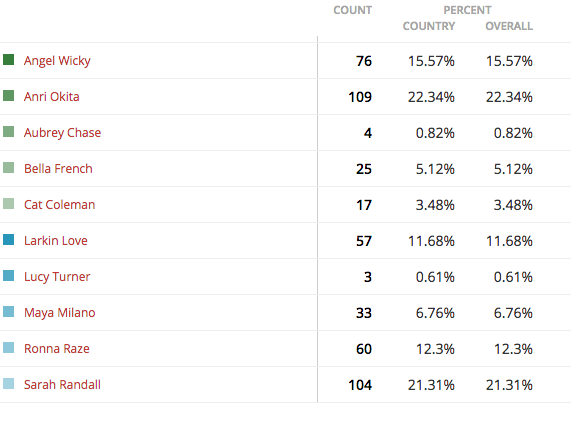
Task: Click the dark green swatch beside Angel Wicky
Action: tap(8, 59)
